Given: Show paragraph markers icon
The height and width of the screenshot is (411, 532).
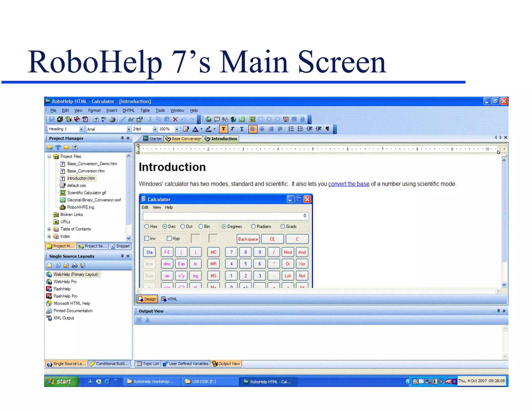Looking at the screenshot, I should click(x=328, y=129).
